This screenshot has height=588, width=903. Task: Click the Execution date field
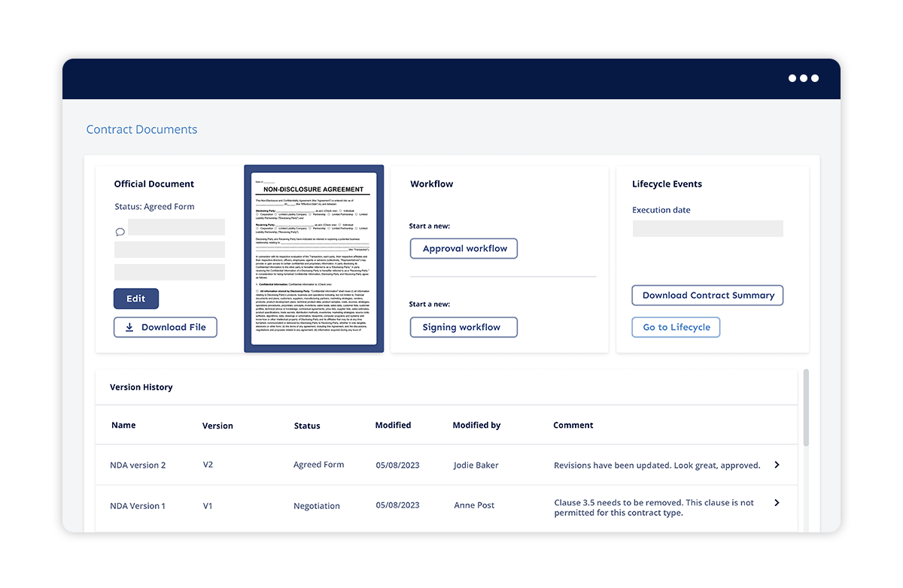coord(707,229)
